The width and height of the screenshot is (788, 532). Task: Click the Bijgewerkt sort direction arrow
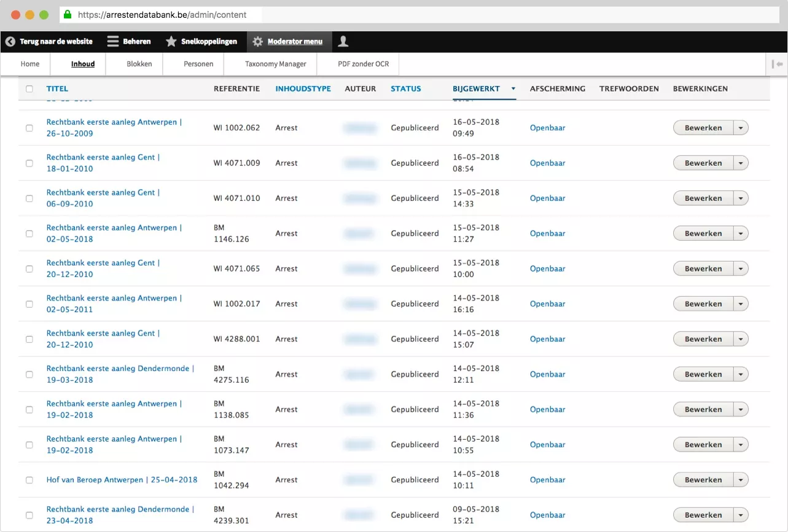[x=513, y=89]
